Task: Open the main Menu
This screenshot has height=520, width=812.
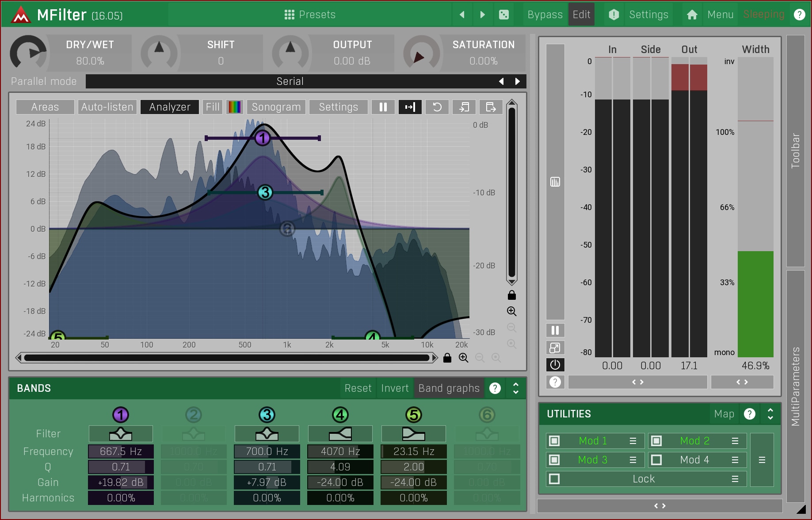Action: pos(721,15)
